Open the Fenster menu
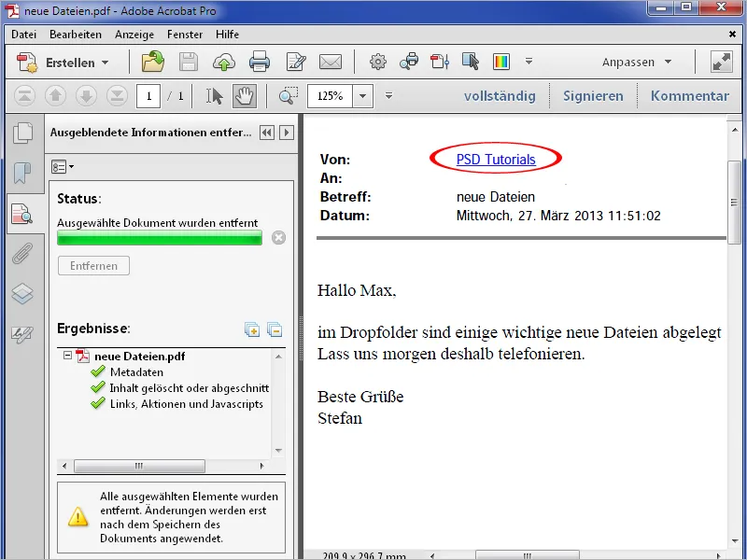Image resolution: width=747 pixels, height=560 pixels. 185,35
